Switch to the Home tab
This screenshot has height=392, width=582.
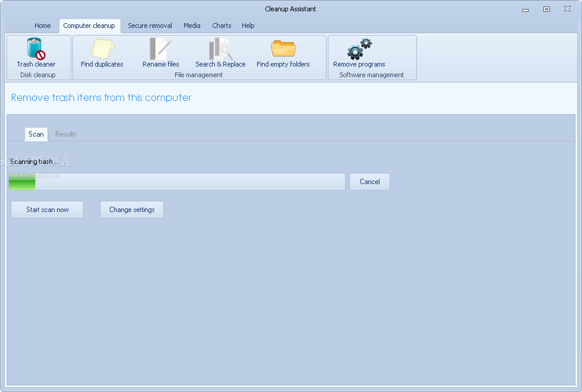click(x=43, y=26)
